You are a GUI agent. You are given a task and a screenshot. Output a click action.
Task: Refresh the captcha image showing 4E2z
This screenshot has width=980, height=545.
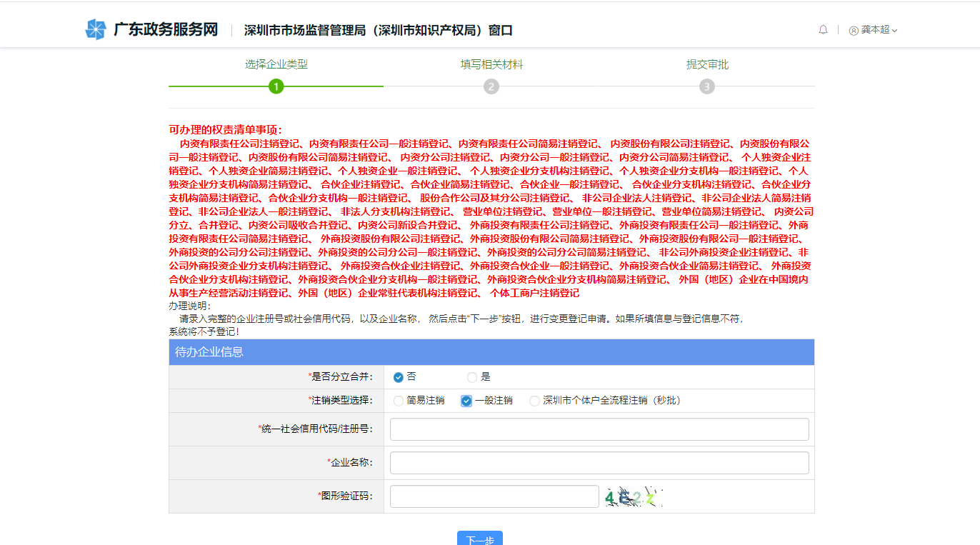click(x=633, y=496)
